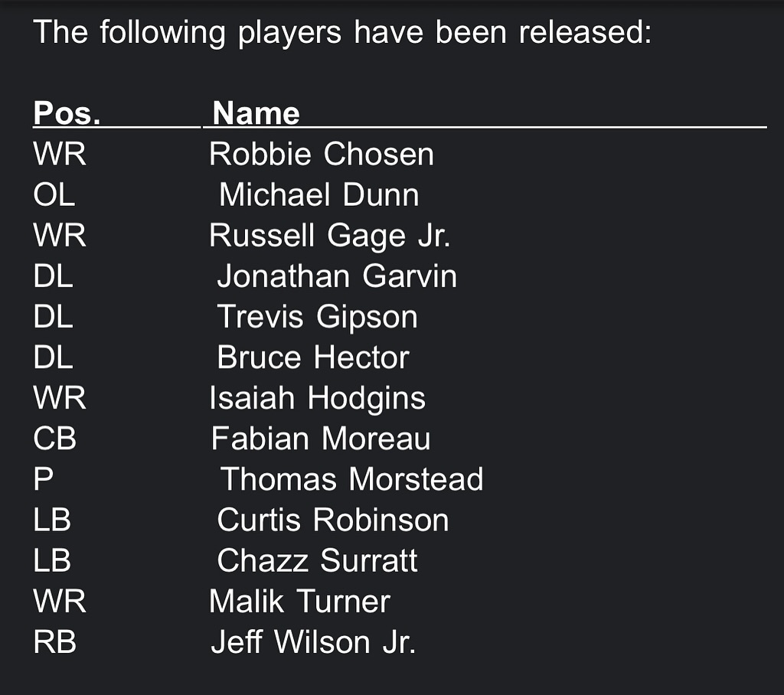Image resolution: width=784 pixels, height=695 pixels.
Task: Select the name Michael Dunn
Action: click(319, 194)
